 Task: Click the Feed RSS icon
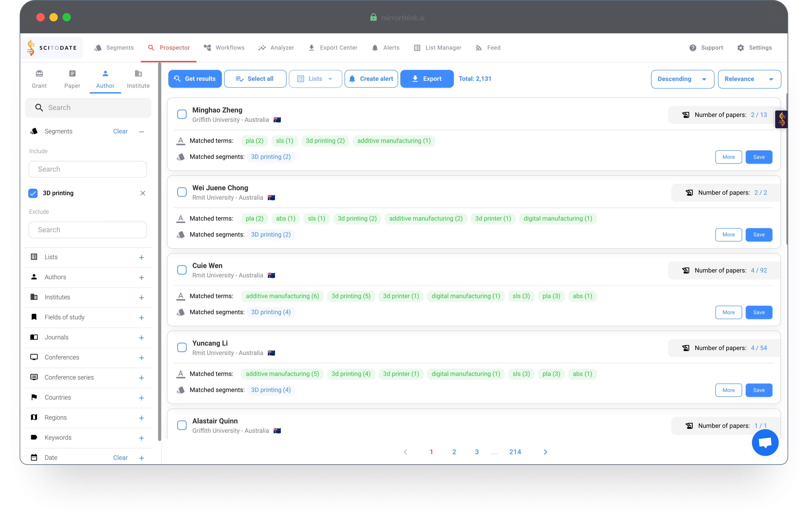click(479, 48)
